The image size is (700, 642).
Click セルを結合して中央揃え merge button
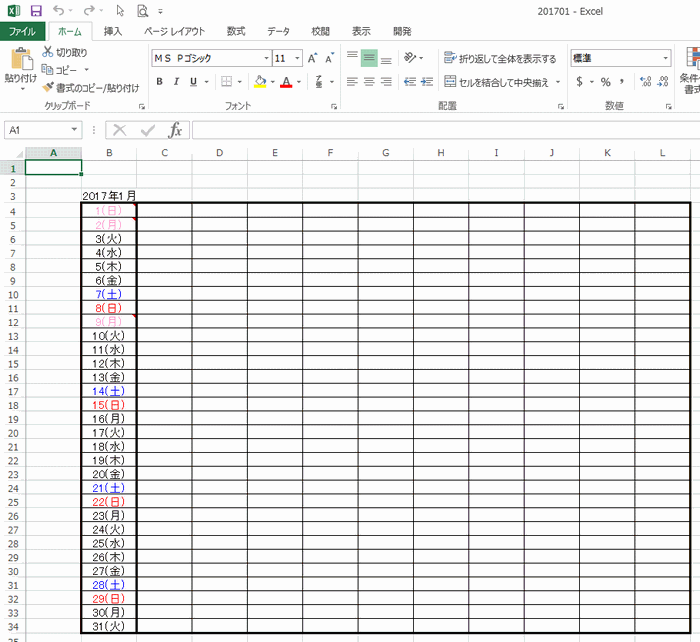[x=496, y=82]
